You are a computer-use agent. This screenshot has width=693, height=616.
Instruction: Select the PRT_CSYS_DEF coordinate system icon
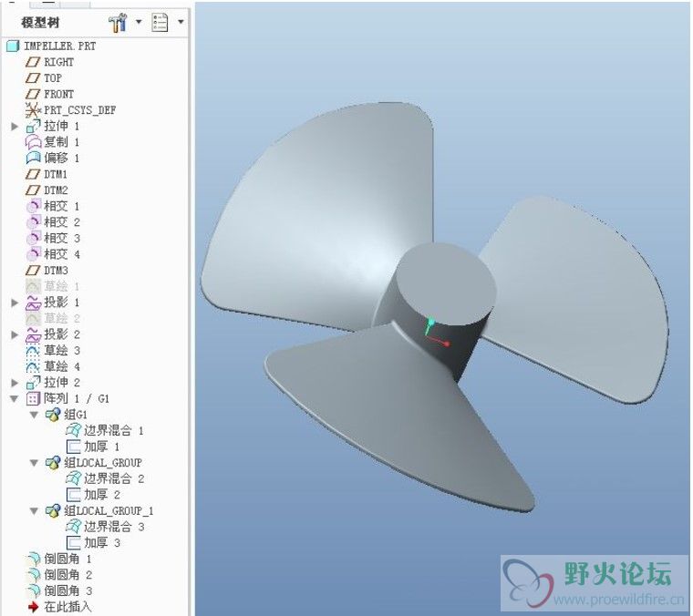click(x=33, y=110)
